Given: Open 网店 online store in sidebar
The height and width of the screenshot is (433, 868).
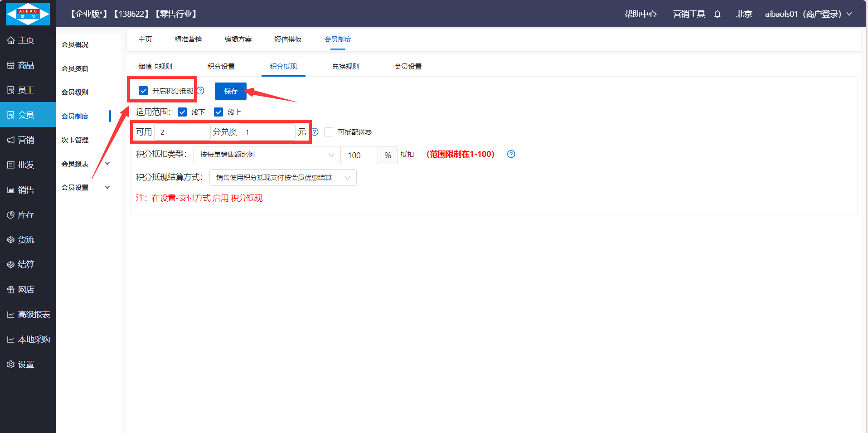Looking at the screenshot, I should tap(26, 290).
